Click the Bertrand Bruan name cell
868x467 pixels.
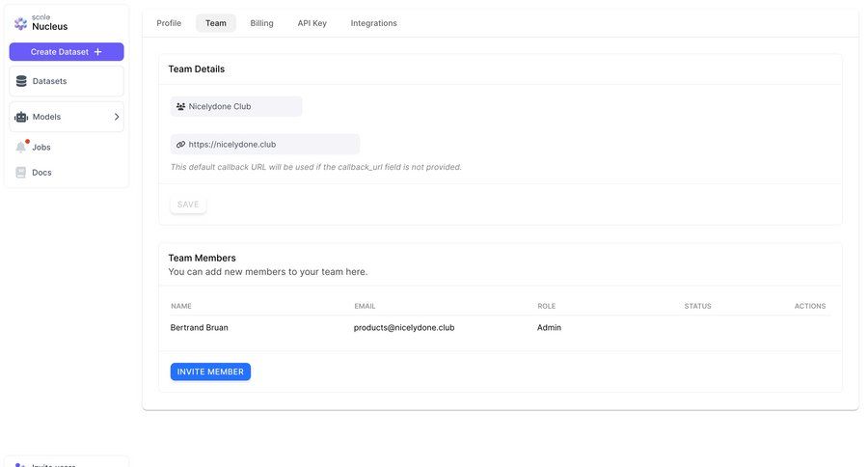pyautogui.click(x=200, y=327)
